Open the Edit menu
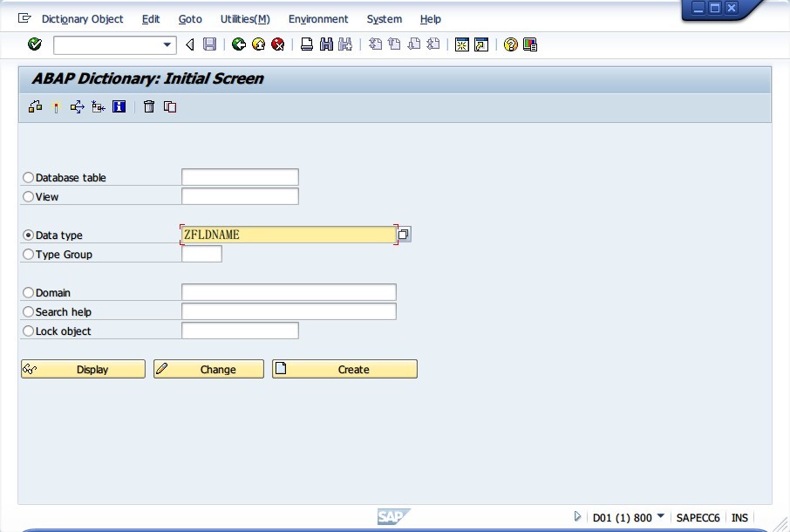Screen dimensions: 790x532 pyautogui.click(x=151, y=19)
